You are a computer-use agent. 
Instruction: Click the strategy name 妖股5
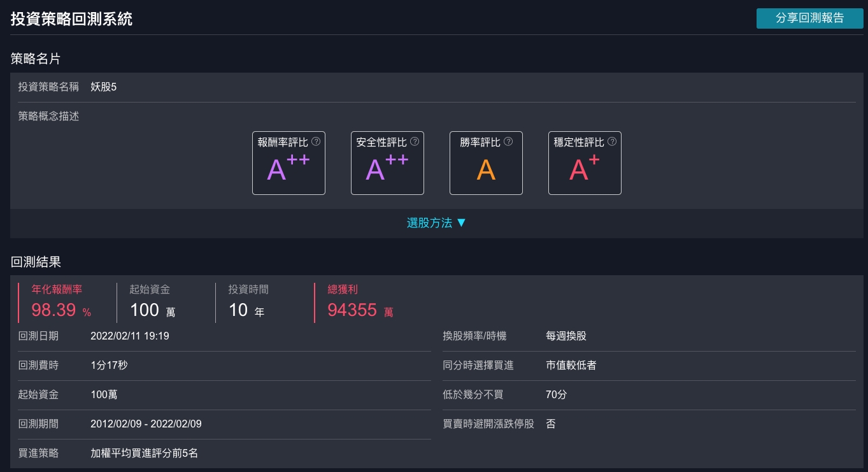point(104,87)
